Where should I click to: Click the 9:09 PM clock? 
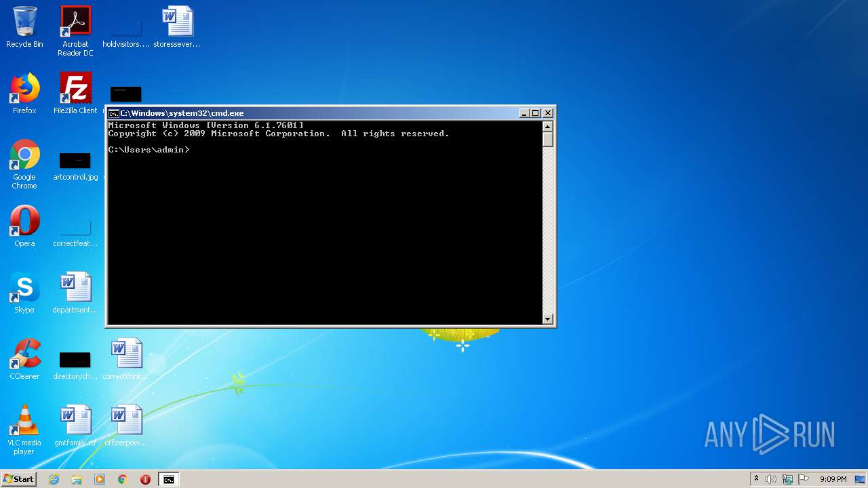click(833, 479)
